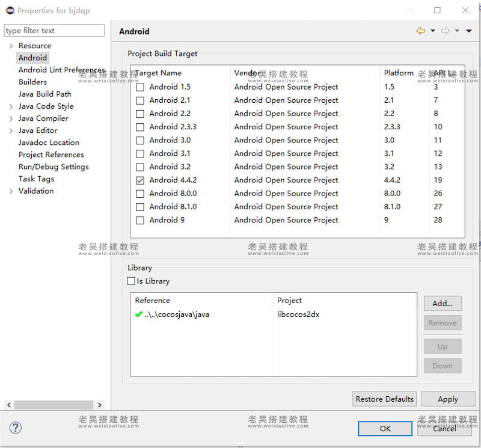The image size is (481, 448).
Task: Click the forward navigation arrow icon
Action: [445, 31]
